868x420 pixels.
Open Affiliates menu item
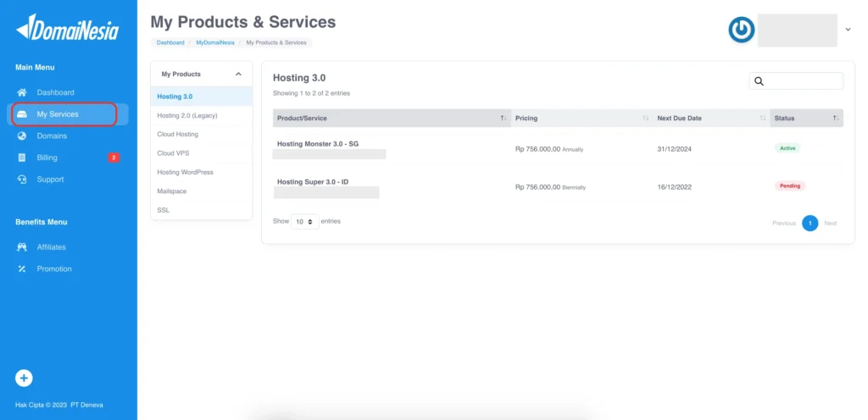click(x=52, y=247)
